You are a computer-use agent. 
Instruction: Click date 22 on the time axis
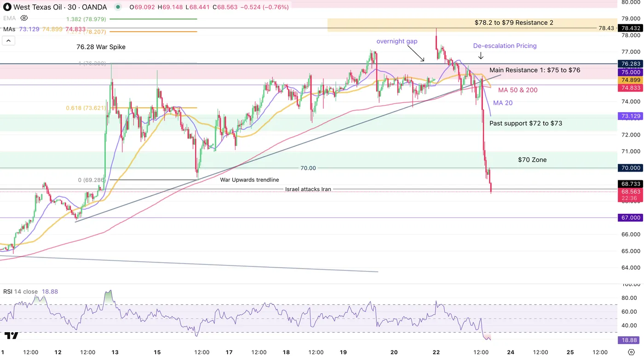tap(437, 352)
